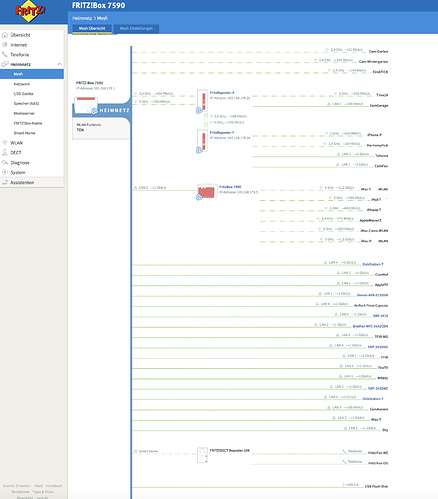Open Netzwerk submenu item

pyautogui.click(x=22, y=84)
